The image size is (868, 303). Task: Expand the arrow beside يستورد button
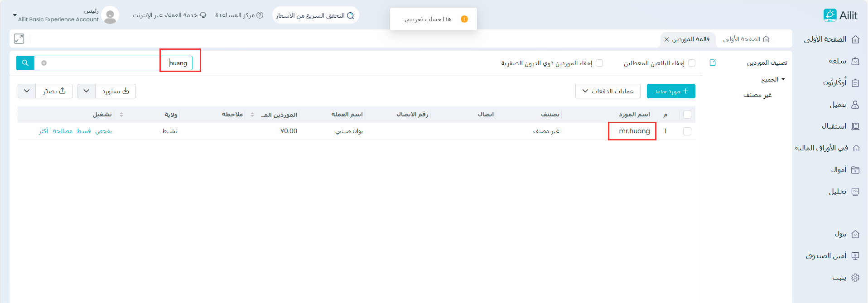[87, 91]
